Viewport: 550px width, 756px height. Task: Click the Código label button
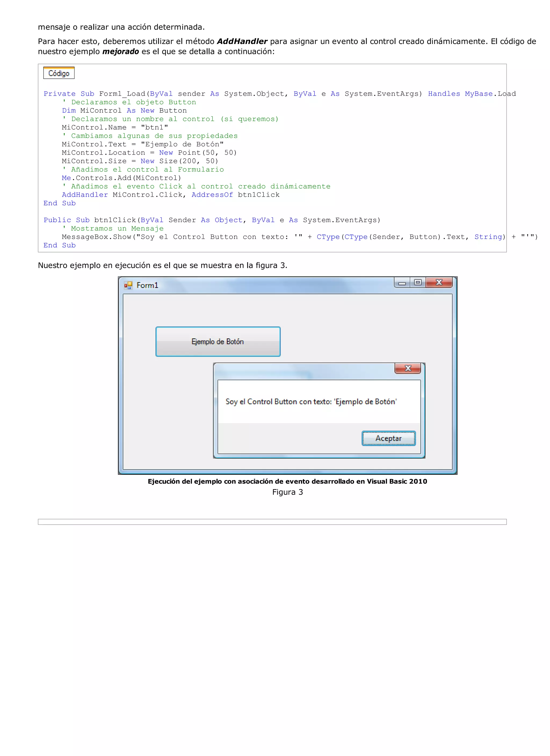(59, 73)
